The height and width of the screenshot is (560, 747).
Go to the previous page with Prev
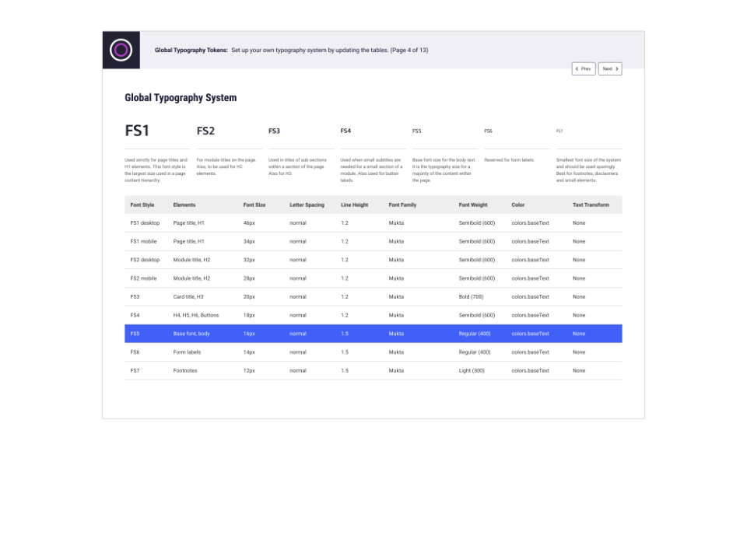(x=584, y=68)
